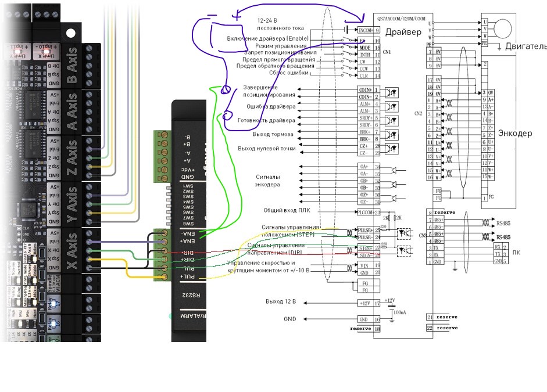The height and width of the screenshot is (392, 547).
Task: Click the "Relay 16" label on the board
Action: [53, 323]
